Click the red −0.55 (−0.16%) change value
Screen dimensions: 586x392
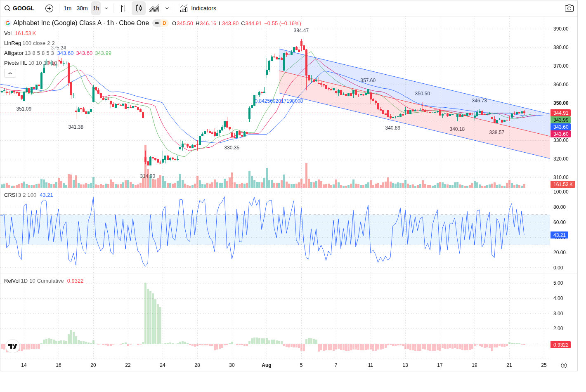point(283,24)
